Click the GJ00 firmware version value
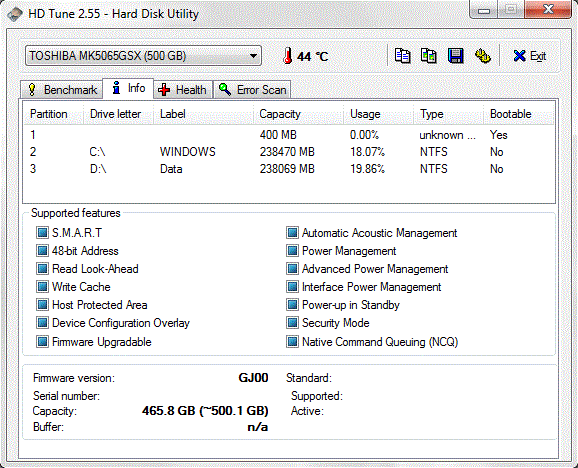This screenshot has height=468, width=578. tap(253, 378)
